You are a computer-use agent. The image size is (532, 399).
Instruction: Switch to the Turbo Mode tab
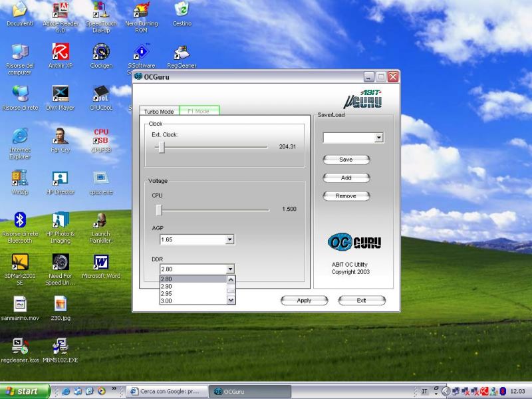(159, 111)
